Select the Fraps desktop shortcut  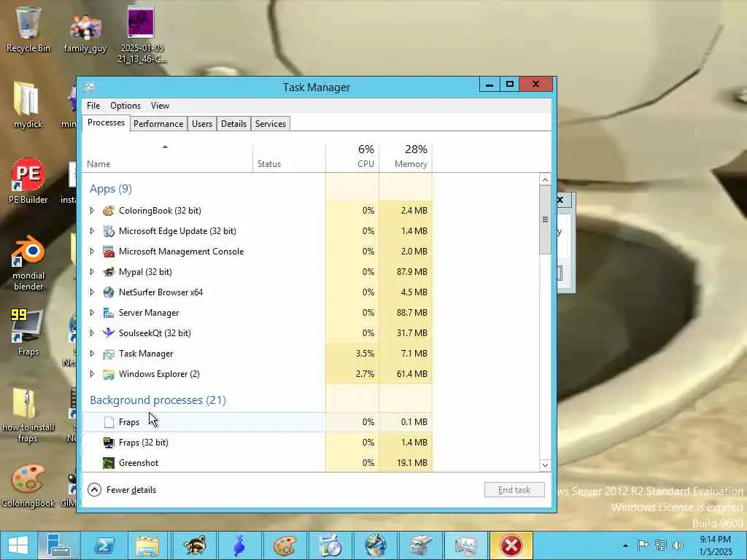click(28, 332)
